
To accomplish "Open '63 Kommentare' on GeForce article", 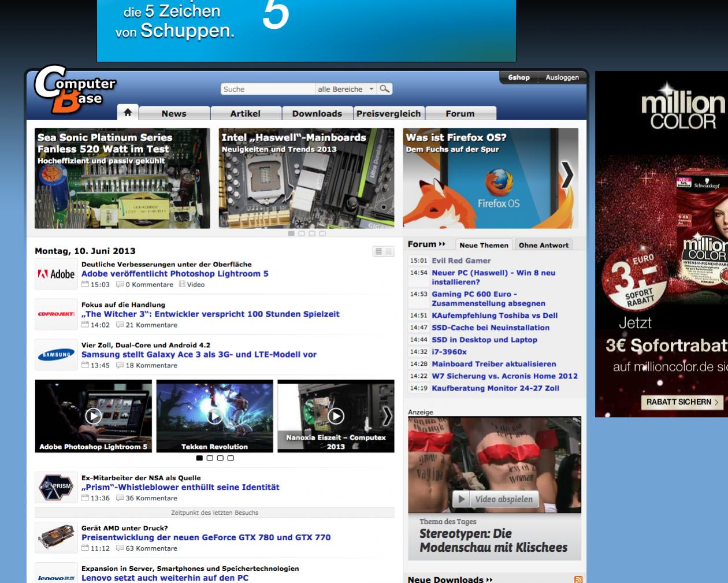I will 147,548.
